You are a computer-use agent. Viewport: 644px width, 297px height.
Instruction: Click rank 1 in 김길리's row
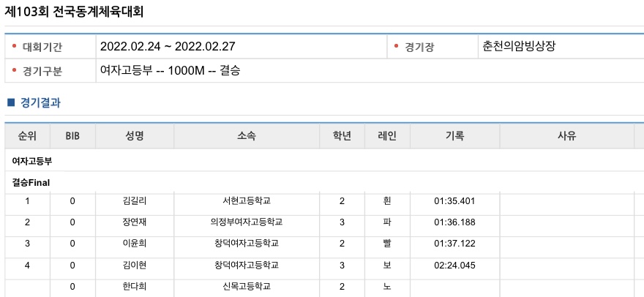pos(27,201)
